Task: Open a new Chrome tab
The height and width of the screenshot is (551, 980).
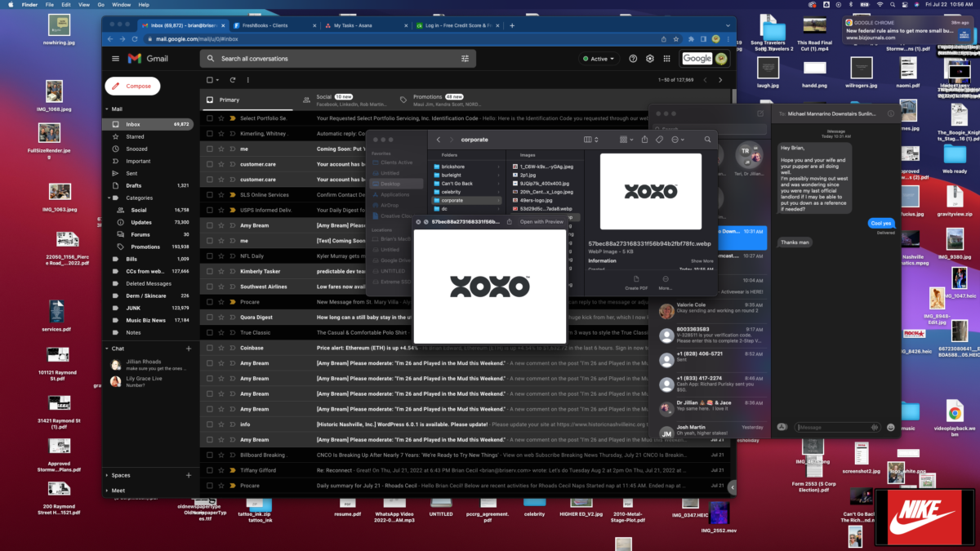Action: pos(512,25)
